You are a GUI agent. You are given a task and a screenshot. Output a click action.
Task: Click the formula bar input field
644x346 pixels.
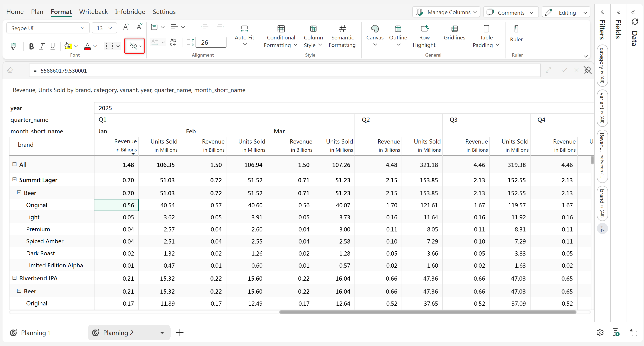(x=285, y=71)
